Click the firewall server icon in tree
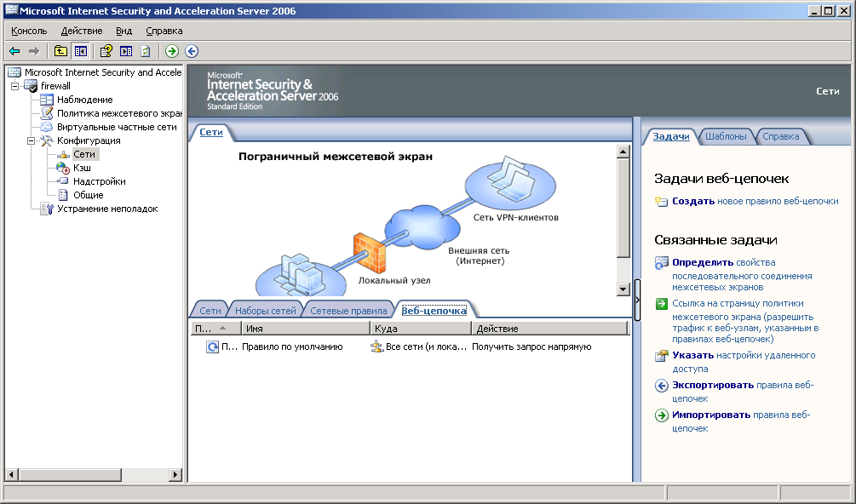The image size is (856, 504). tap(32, 86)
